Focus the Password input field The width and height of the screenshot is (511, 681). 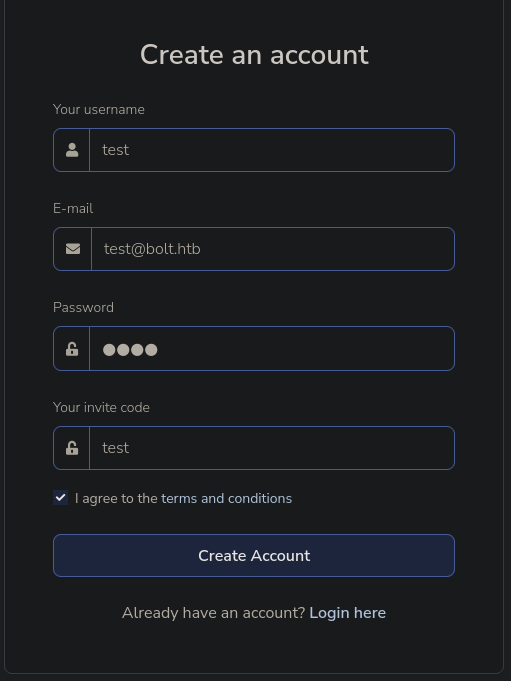272,348
